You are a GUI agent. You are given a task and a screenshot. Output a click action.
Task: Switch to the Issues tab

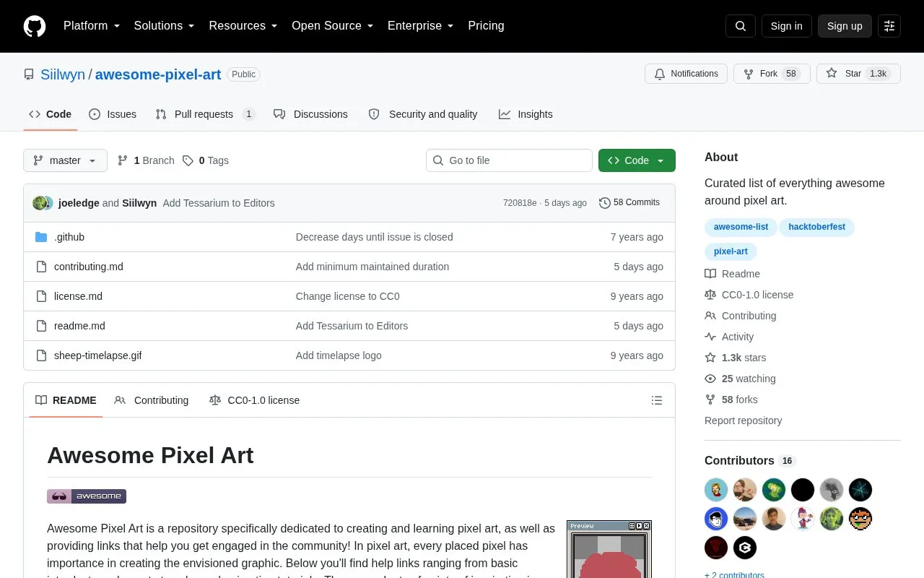(113, 114)
